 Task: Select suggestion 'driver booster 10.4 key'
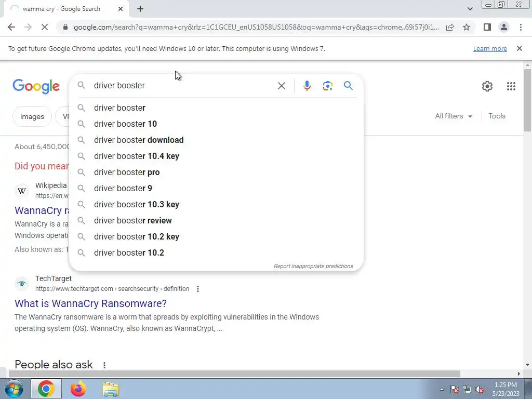tap(217, 156)
